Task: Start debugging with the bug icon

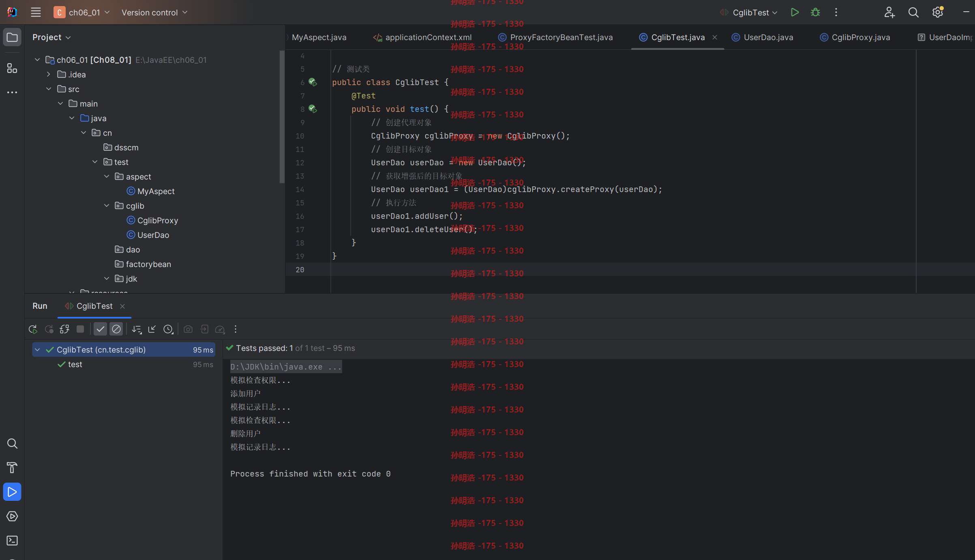Action: tap(815, 13)
